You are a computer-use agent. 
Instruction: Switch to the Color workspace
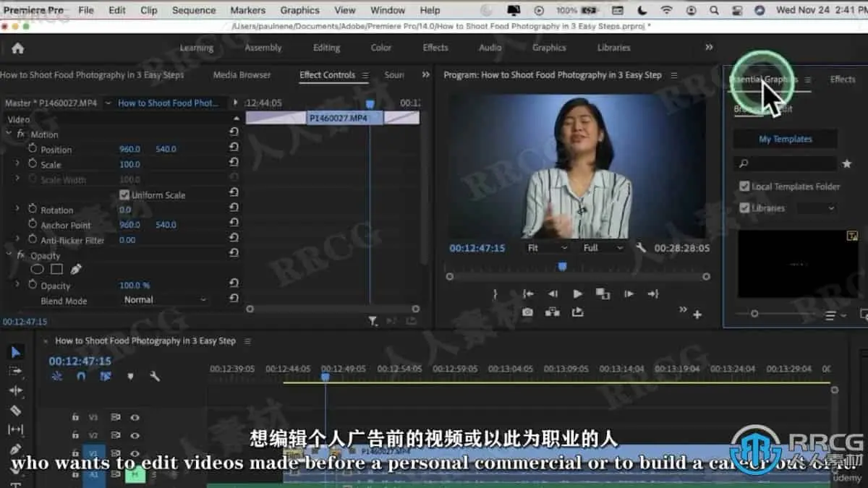pos(381,48)
